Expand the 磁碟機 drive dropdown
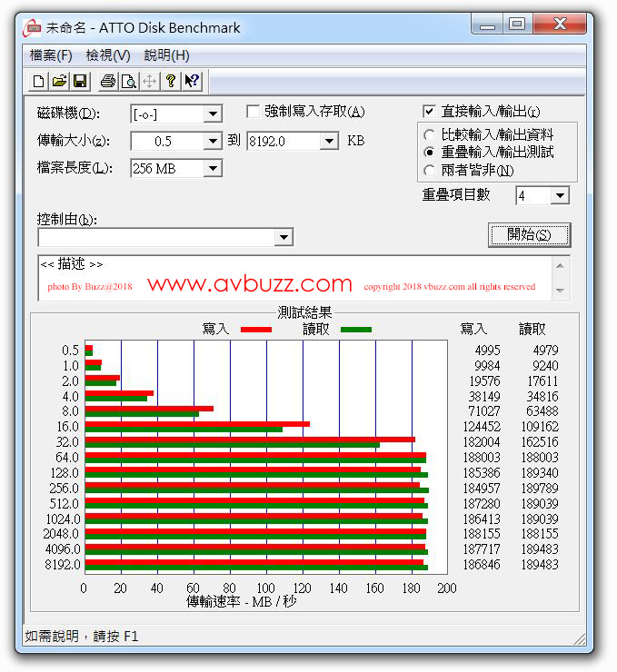617x672 pixels. click(213, 114)
